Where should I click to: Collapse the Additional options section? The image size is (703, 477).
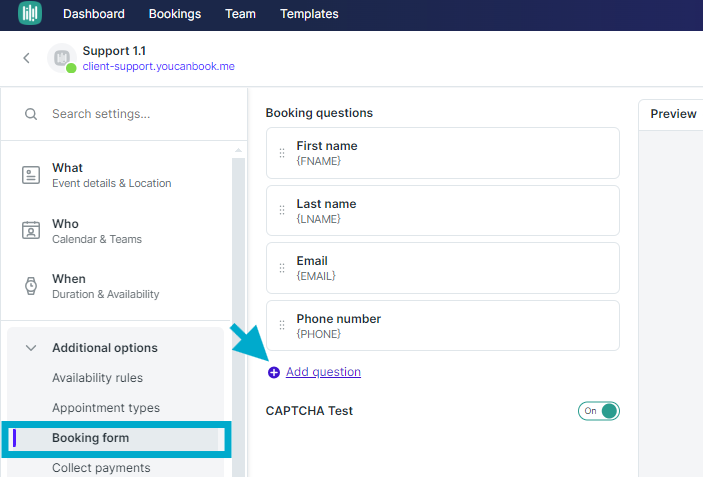(x=31, y=348)
